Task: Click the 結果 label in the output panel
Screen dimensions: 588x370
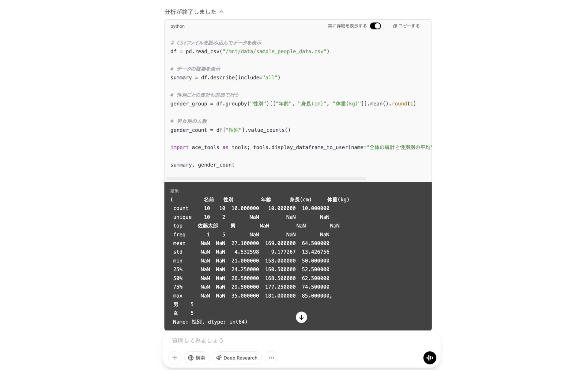Action: (x=175, y=191)
